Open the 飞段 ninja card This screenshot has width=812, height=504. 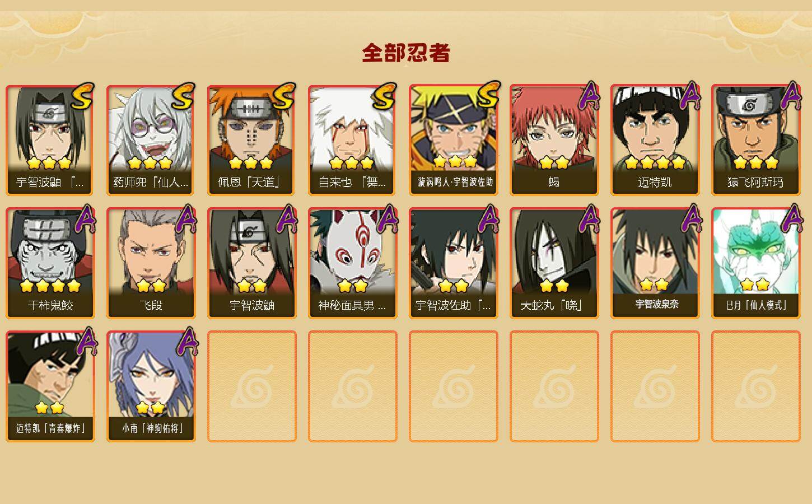click(x=151, y=263)
